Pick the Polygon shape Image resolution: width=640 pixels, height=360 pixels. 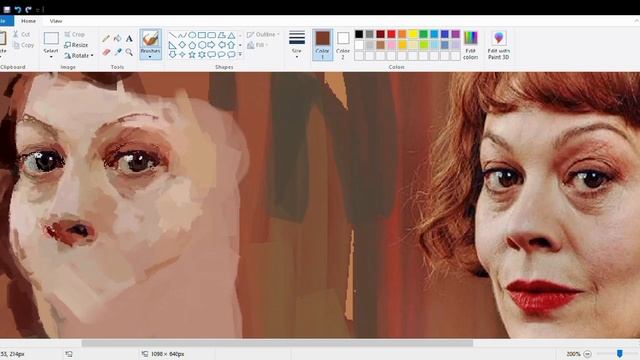(x=222, y=36)
